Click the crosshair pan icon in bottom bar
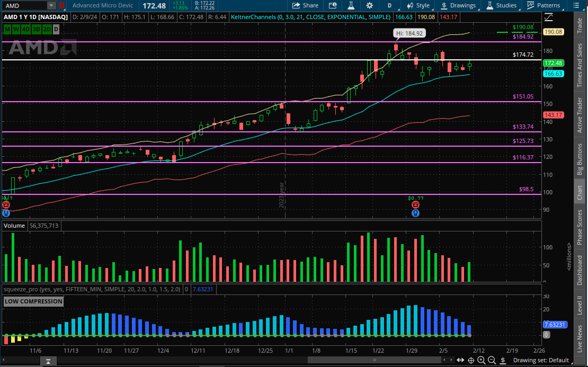 pyautogui.click(x=470, y=361)
